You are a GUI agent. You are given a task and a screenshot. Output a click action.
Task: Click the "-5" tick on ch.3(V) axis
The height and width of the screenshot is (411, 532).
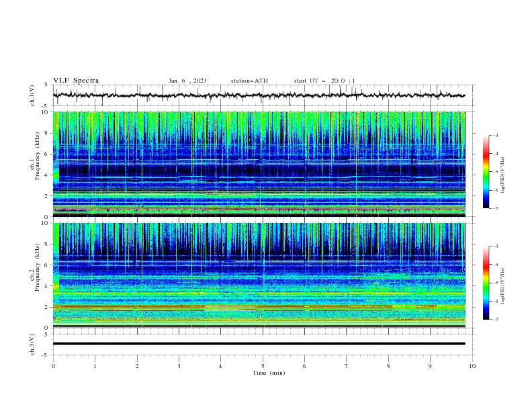46,355
